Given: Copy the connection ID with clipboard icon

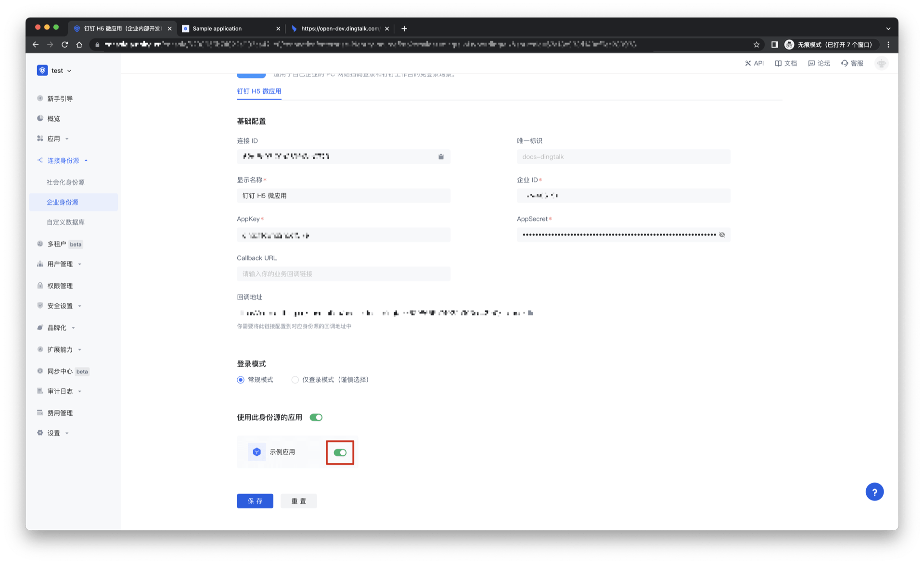Looking at the screenshot, I should click(x=441, y=156).
